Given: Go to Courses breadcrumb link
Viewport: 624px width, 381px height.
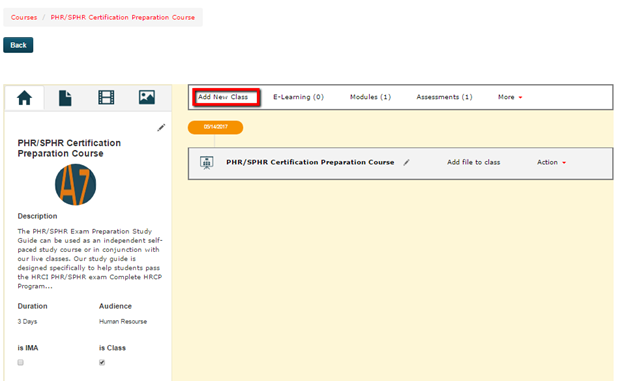Looking at the screenshot, I should [24, 18].
